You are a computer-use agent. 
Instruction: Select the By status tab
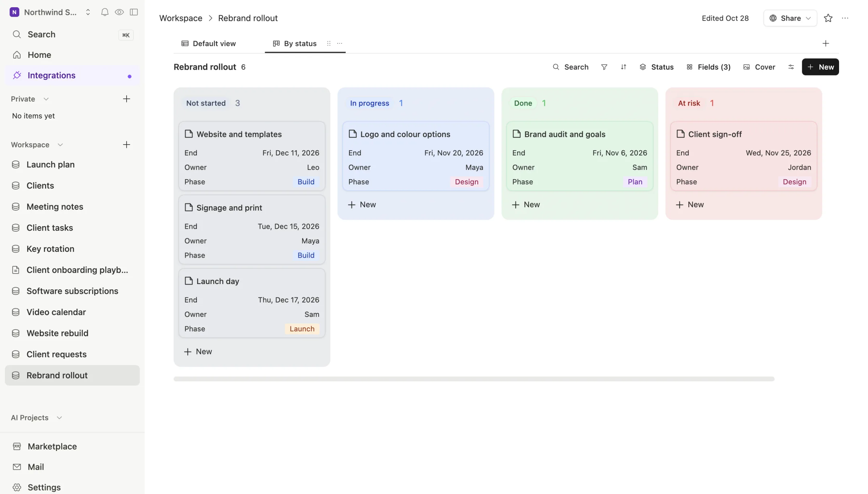tap(295, 43)
